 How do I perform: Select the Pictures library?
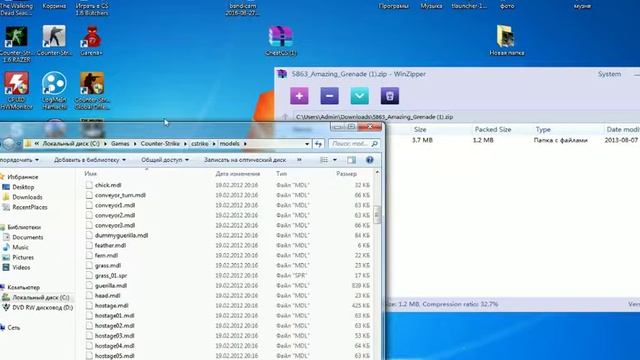point(23,258)
